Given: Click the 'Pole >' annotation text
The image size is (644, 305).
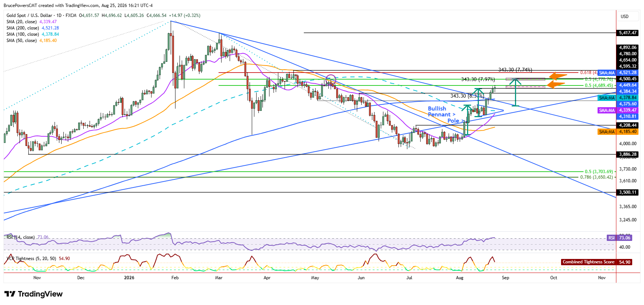Looking at the screenshot, I should [456, 121].
